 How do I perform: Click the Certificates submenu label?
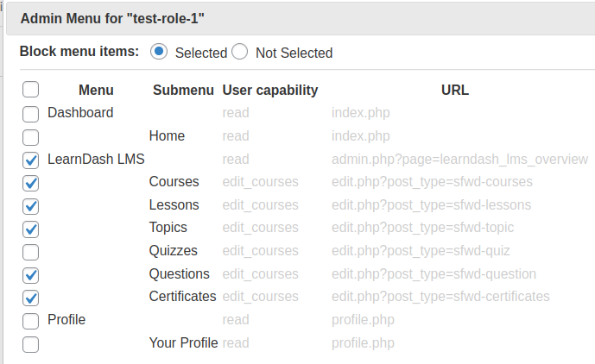coord(182,296)
